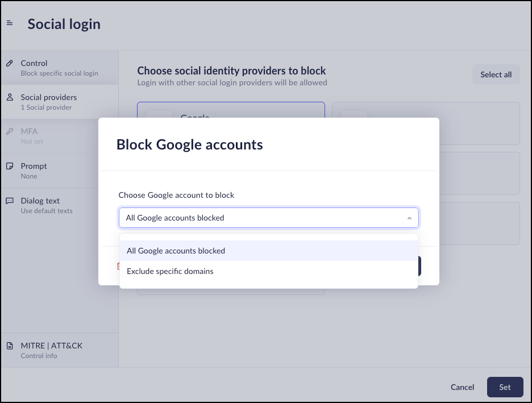This screenshot has width=532, height=403.
Task: Collapse the dropdown using its chevron arrow
Action: click(x=409, y=218)
